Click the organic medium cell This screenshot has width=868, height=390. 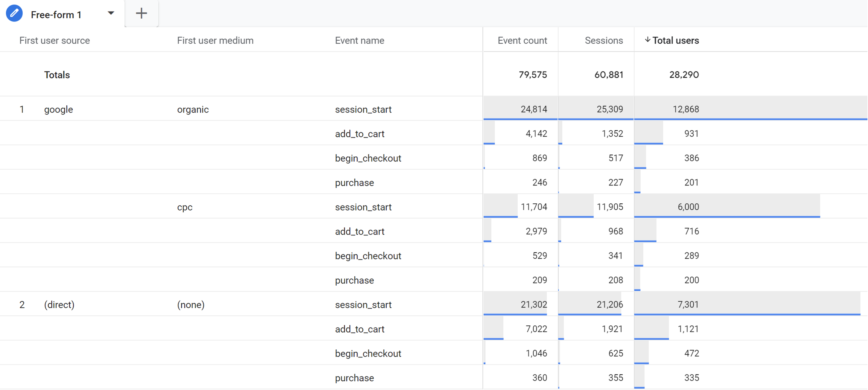point(192,109)
